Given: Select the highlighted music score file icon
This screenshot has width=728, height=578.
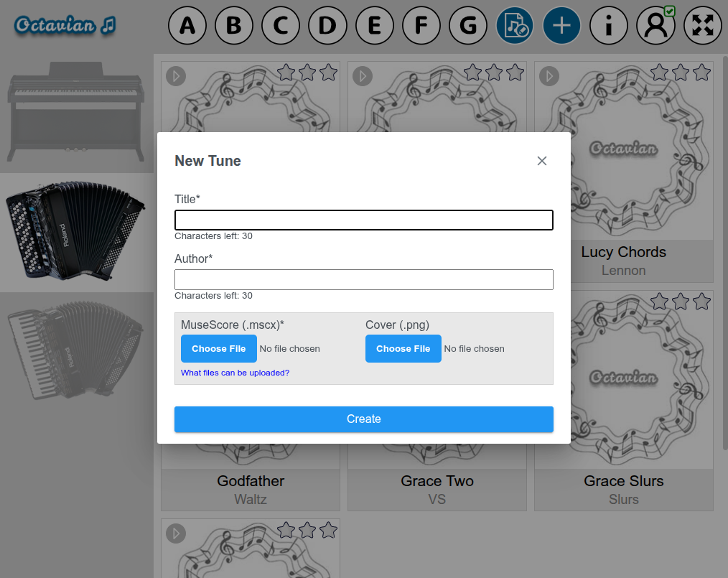Looking at the screenshot, I should (x=515, y=25).
